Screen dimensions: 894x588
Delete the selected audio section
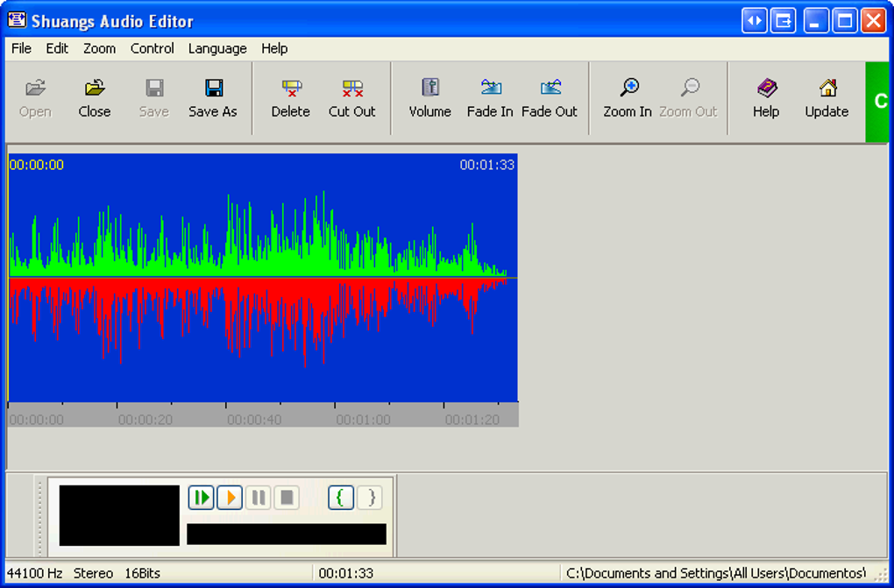(291, 98)
